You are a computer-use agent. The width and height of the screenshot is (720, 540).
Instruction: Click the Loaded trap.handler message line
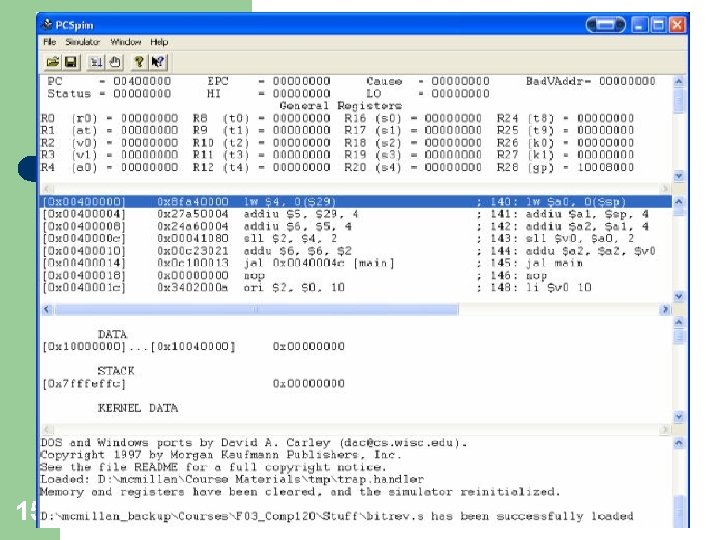coord(232,479)
